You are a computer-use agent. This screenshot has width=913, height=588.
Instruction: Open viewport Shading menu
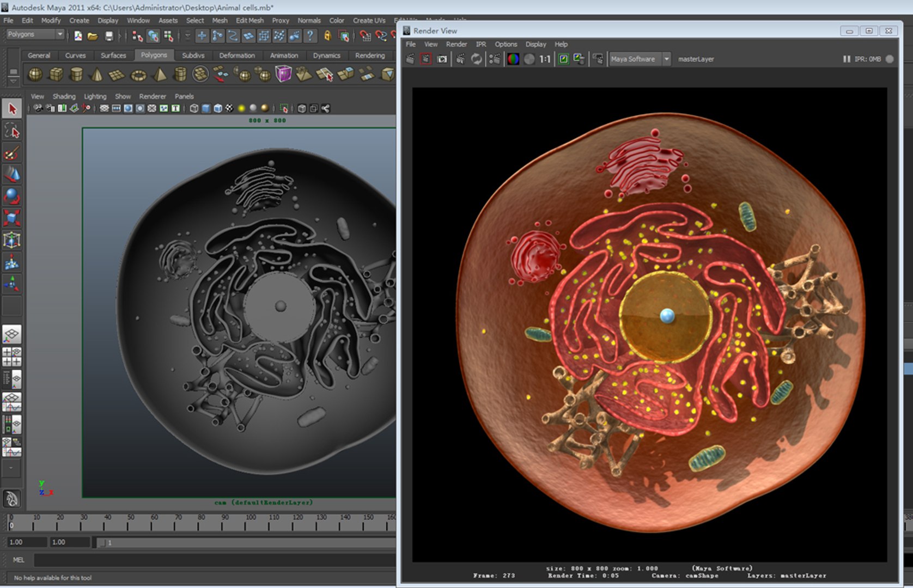pos(64,96)
